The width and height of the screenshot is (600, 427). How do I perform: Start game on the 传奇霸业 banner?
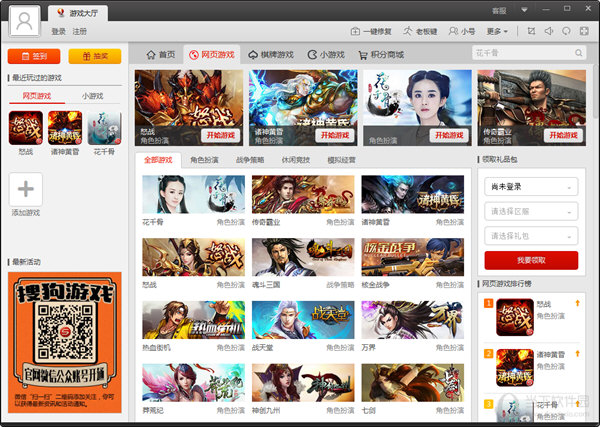[563, 135]
